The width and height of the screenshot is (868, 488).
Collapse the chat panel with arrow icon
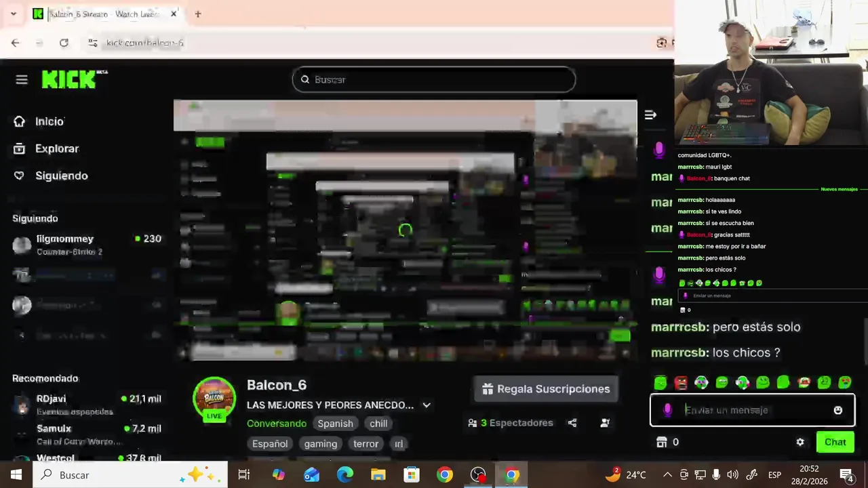click(x=650, y=115)
